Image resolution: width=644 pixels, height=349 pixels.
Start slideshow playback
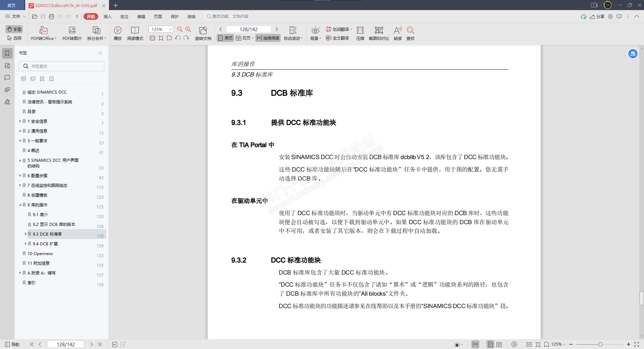point(118,34)
